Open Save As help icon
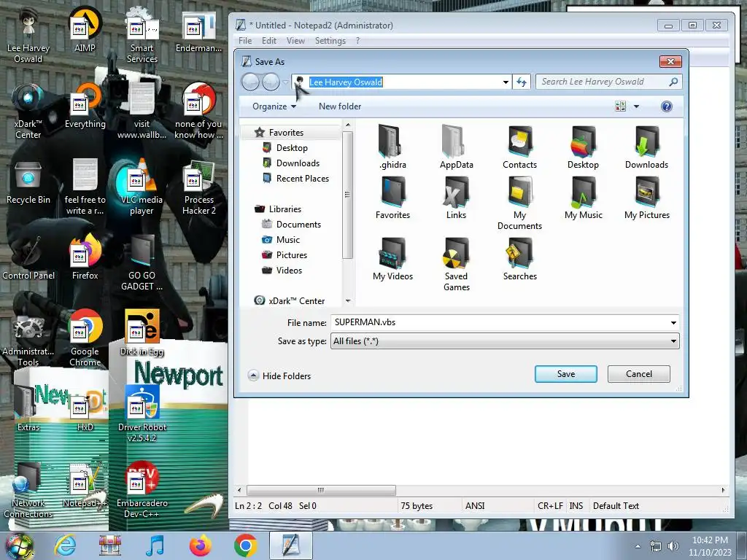 click(667, 106)
